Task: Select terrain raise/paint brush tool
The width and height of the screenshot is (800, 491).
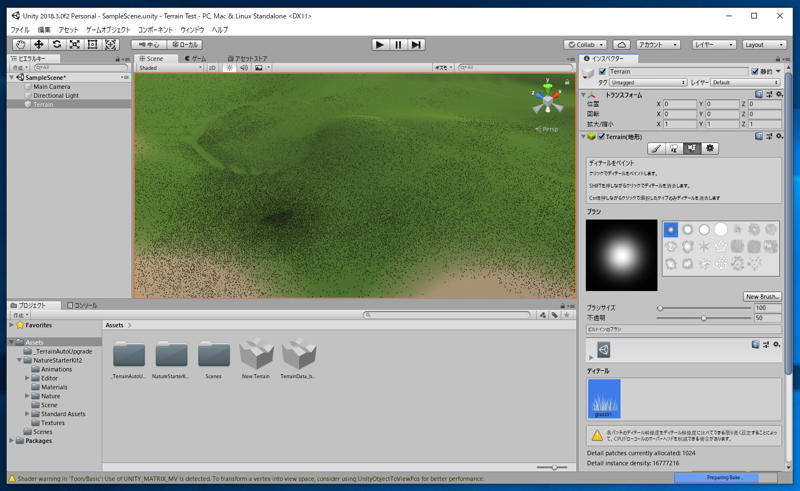Action: (656, 149)
